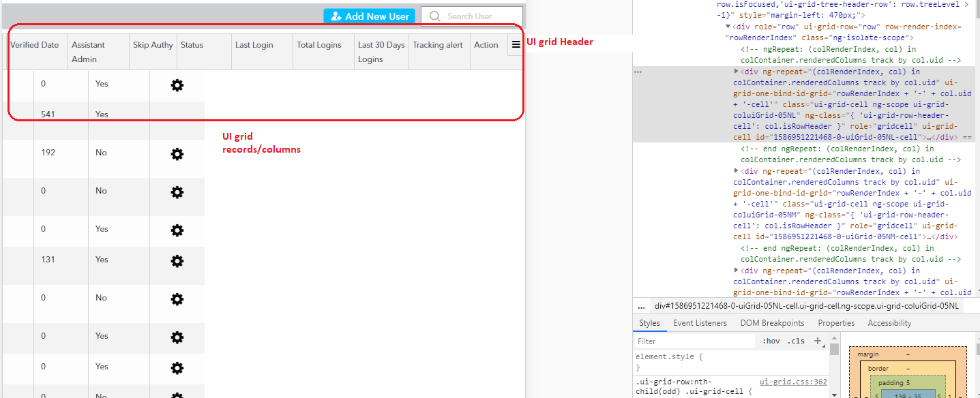The height and width of the screenshot is (398, 980).
Task: Collapse the div role="row" node
Action: (728, 27)
